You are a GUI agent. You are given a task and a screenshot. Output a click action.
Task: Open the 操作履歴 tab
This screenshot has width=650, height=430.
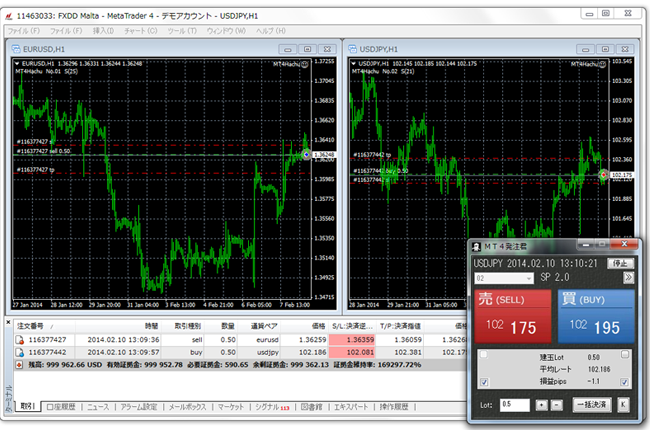point(394,407)
